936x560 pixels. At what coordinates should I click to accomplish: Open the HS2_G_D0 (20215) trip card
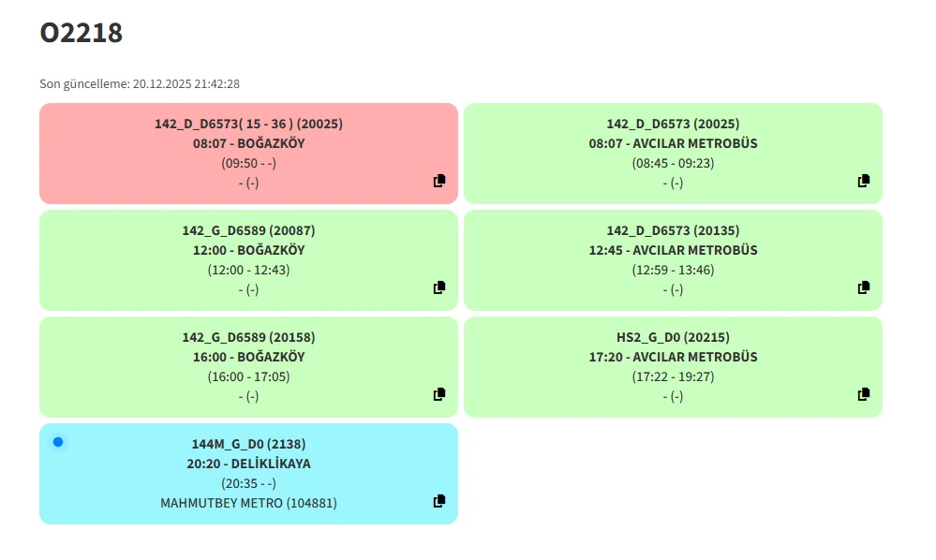673,337
